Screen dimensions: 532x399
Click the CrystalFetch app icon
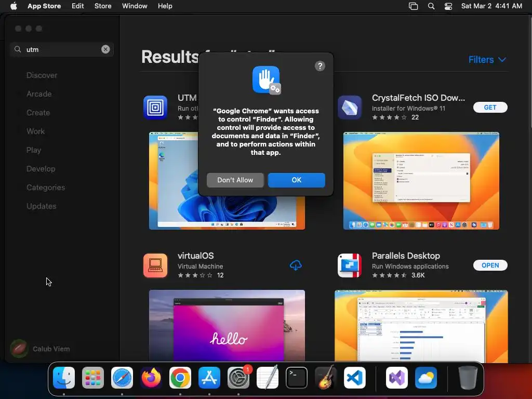tap(350, 108)
